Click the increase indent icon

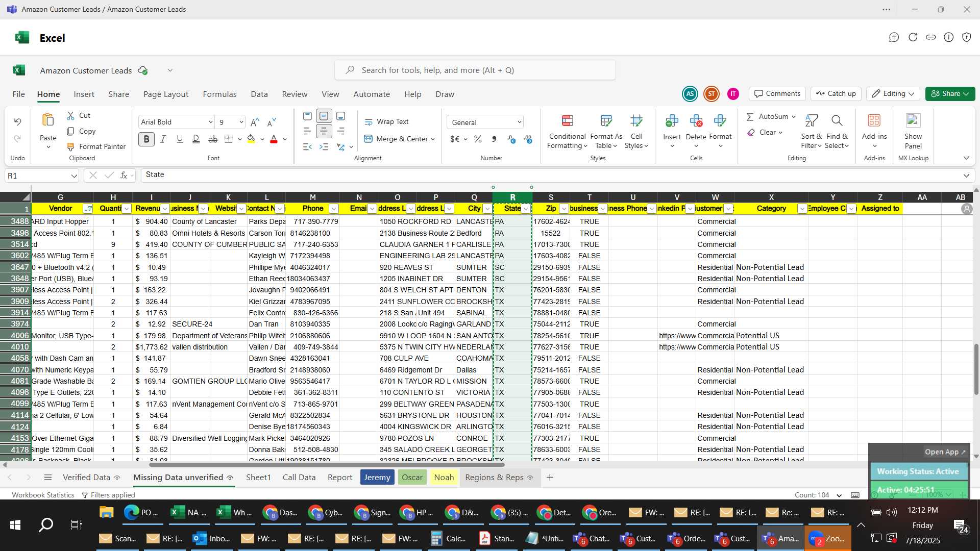pos(324,147)
